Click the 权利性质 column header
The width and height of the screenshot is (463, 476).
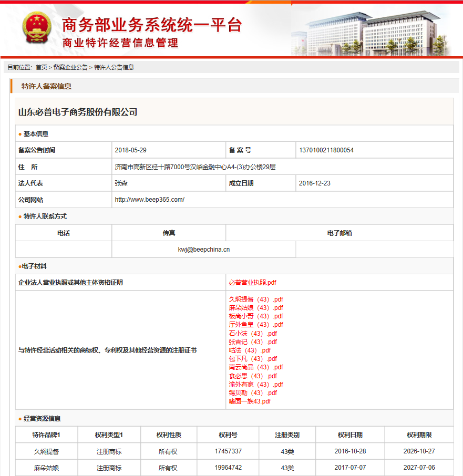point(169,435)
